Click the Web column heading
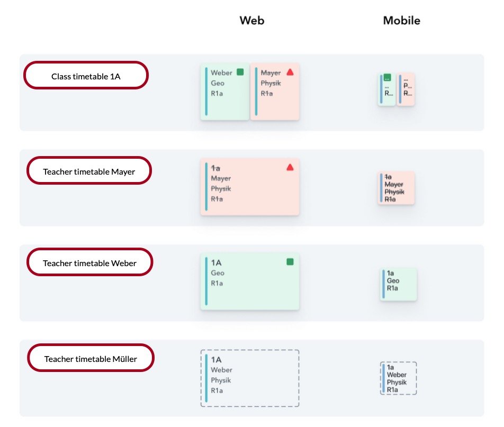 [x=251, y=21]
